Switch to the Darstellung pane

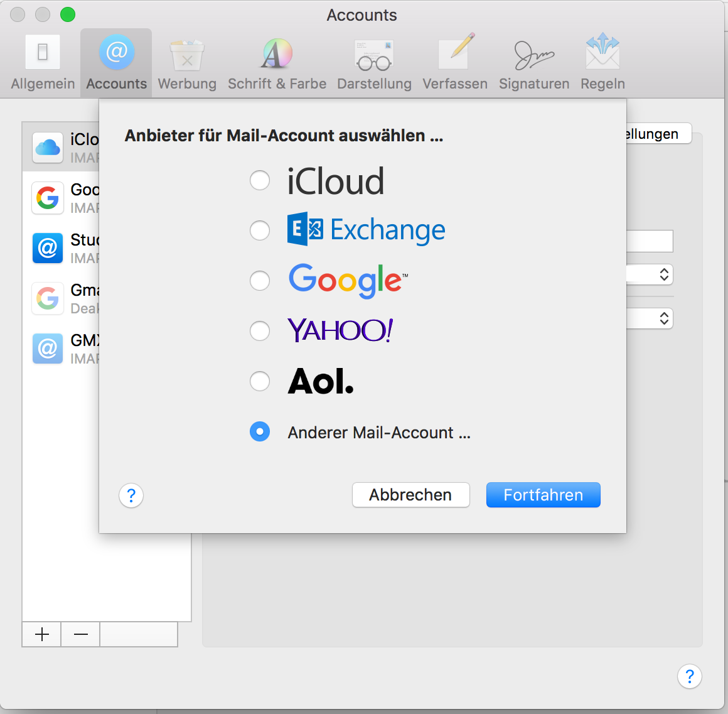374,63
